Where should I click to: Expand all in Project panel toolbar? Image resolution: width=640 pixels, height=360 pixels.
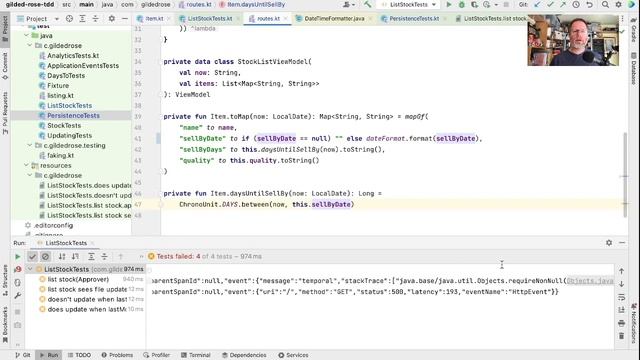pyautogui.click(x=82, y=19)
